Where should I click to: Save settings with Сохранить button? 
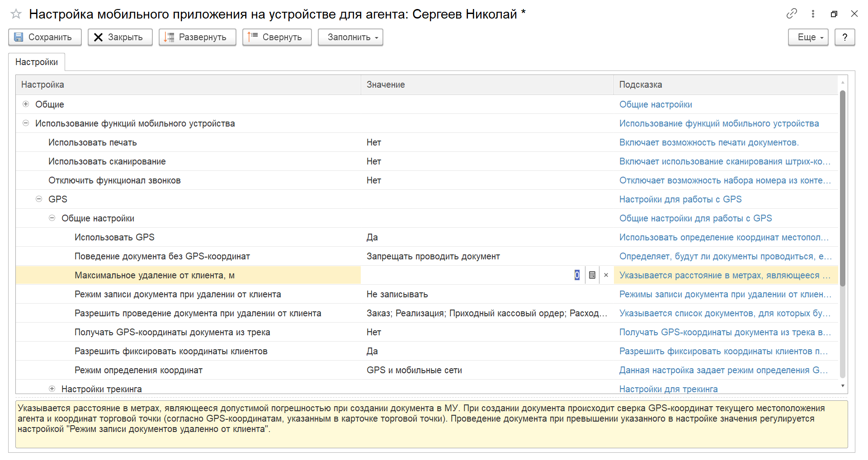point(45,37)
